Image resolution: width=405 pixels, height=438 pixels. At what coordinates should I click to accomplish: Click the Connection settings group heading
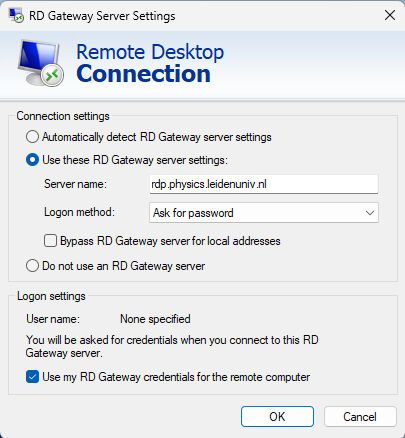tap(63, 116)
